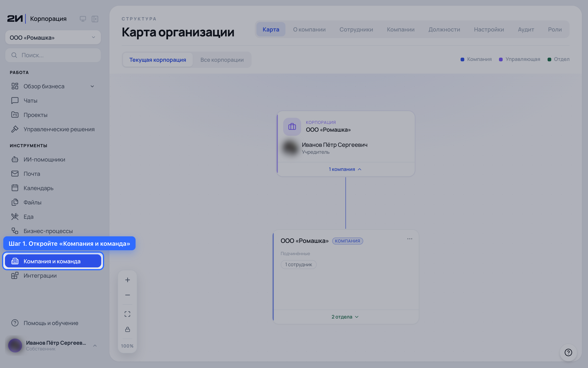Click the Отдел legend color dot
Viewport: 588px width, 368px height.
click(x=549, y=59)
